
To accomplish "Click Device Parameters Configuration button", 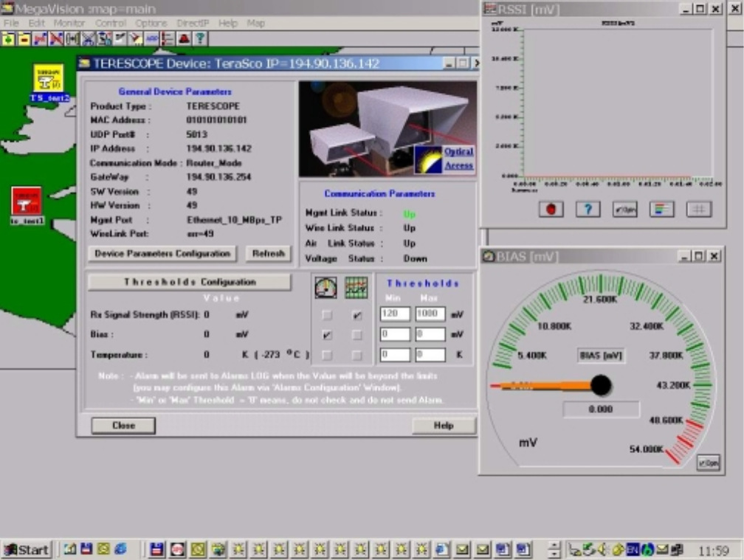I will click(162, 254).
